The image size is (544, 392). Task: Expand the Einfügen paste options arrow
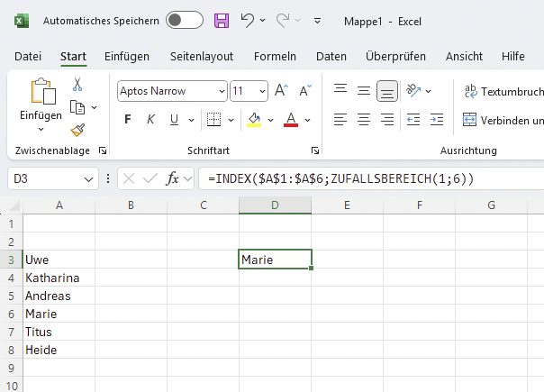coord(41,129)
